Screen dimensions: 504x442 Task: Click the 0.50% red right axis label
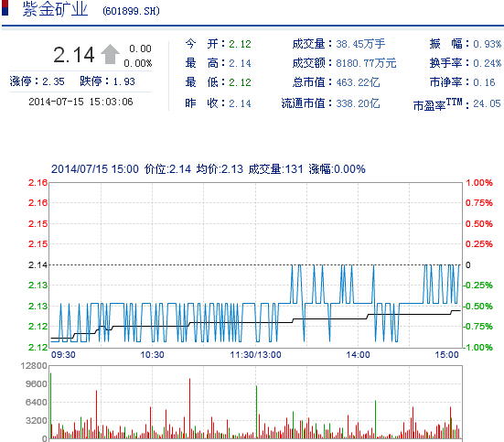(x=479, y=223)
